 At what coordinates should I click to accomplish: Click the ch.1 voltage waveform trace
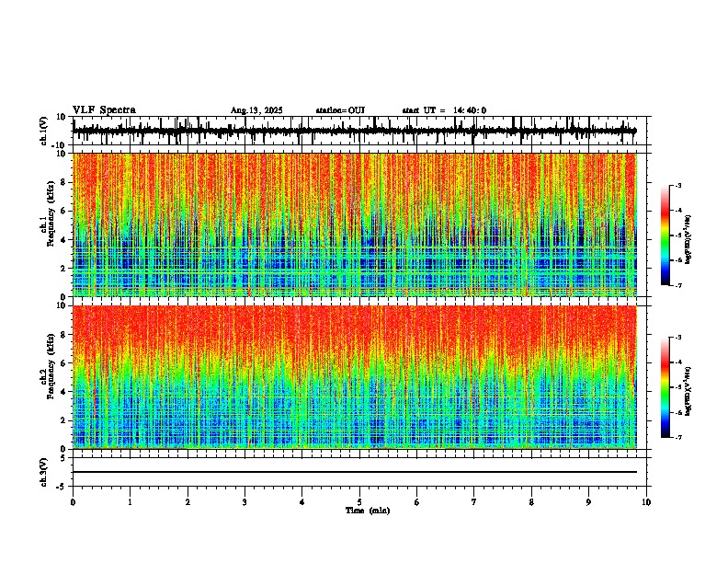click(354, 131)
